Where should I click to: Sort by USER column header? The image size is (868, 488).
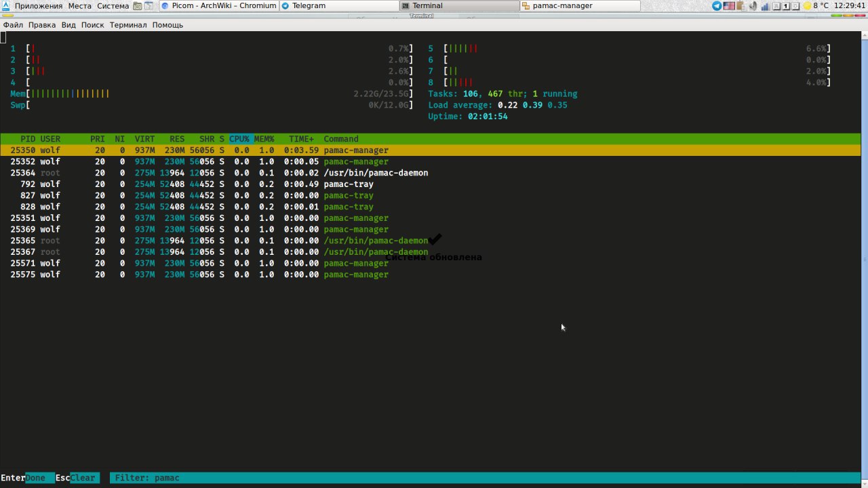[50, 139]
